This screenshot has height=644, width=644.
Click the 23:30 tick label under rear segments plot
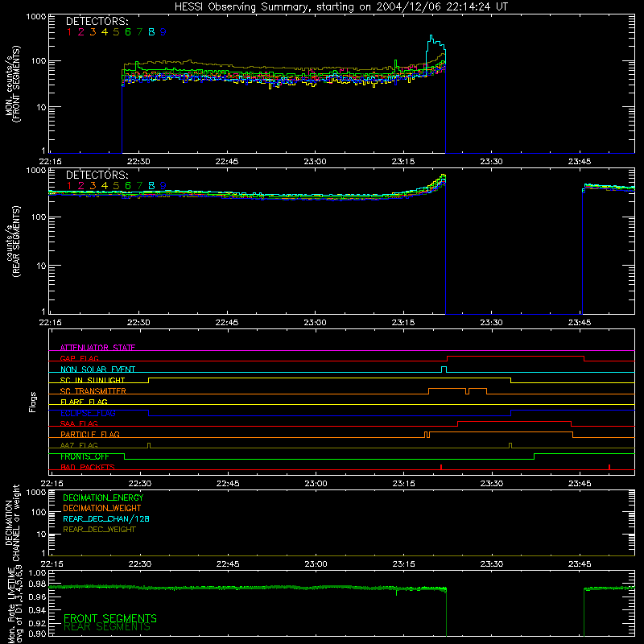click(491, 323)
